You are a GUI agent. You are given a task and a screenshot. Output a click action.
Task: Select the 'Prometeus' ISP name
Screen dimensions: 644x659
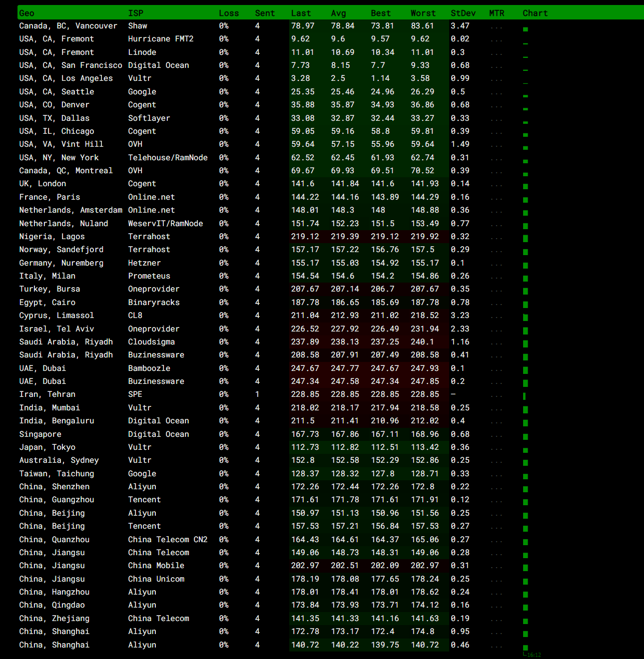[x=149, y=276]
